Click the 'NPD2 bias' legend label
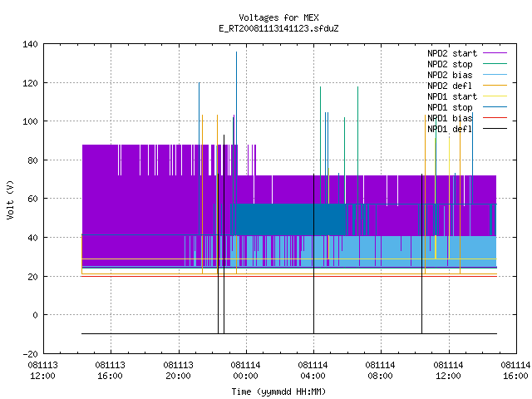Screen dimensions: 532x399 click(450, 75)
